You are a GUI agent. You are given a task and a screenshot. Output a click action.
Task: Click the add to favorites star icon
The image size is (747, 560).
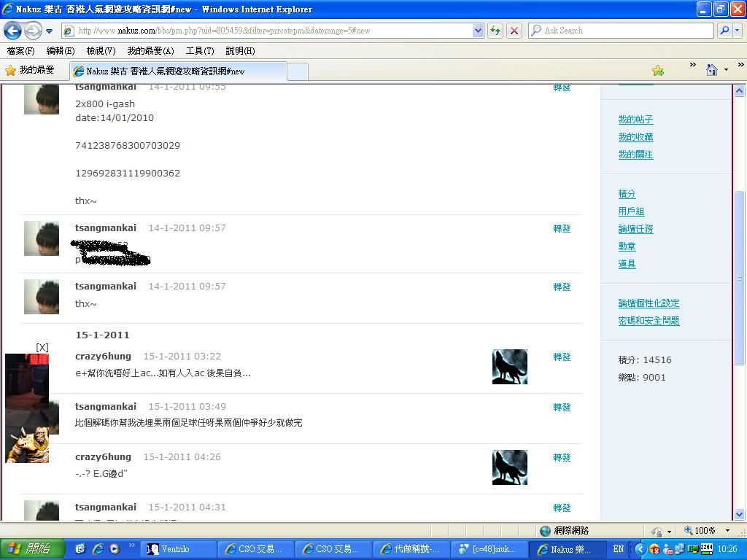(658, 71)
